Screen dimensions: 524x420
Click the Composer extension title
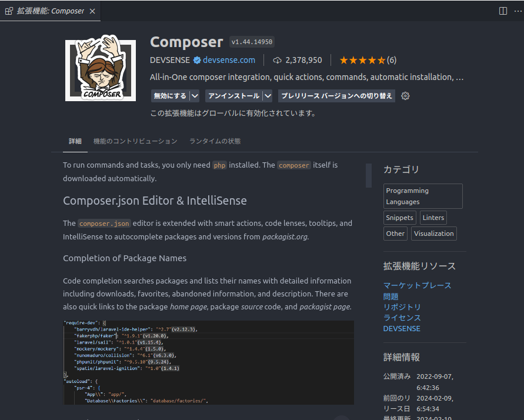coord(186,42)
